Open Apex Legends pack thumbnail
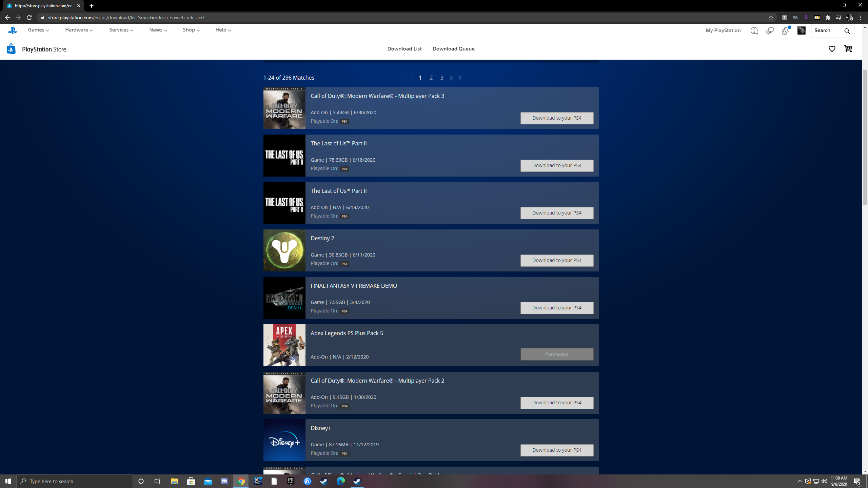The image size is (868, 488). point(284,345)
